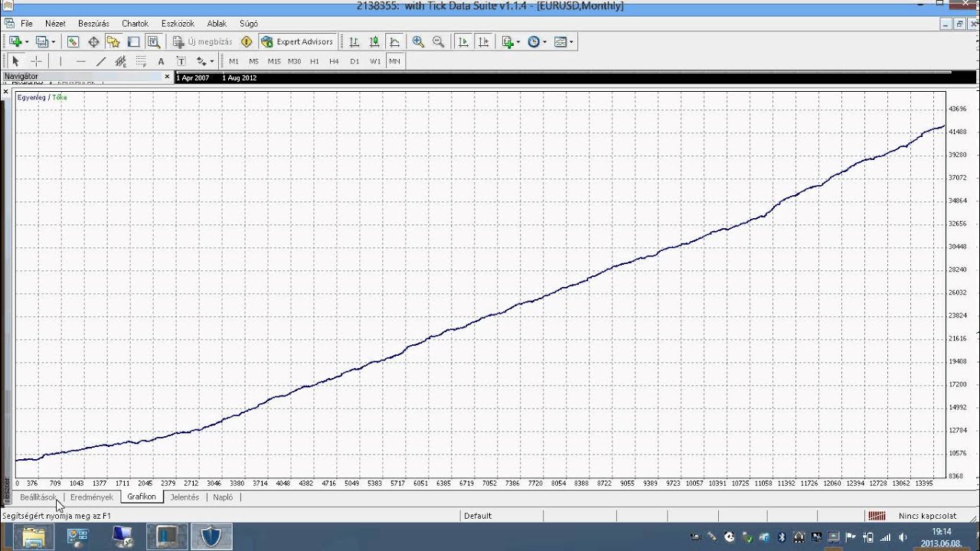This screenshot has height=551, width=980.
Task: Select the Text 'A' tool
Action: point(161,61)
